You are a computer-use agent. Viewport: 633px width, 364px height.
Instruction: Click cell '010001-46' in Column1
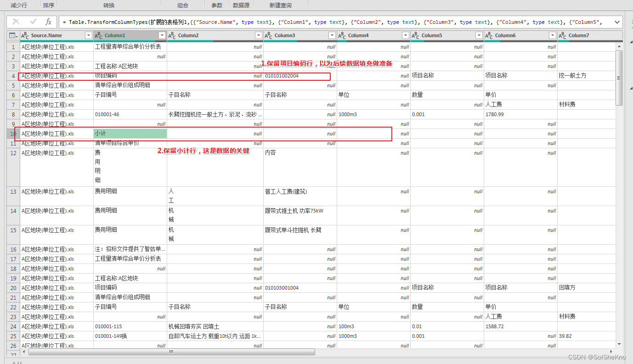tap(130, 114)
